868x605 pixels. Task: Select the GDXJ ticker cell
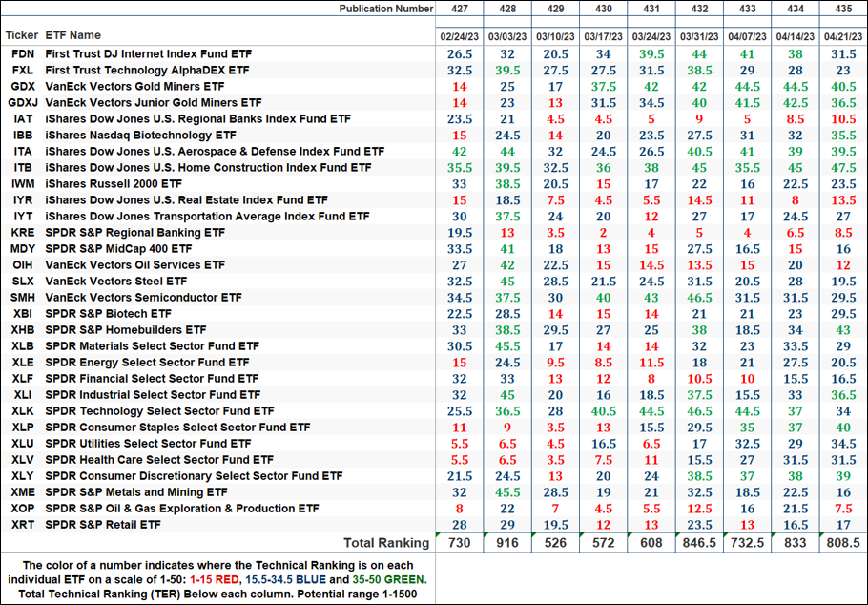point(25,102)
